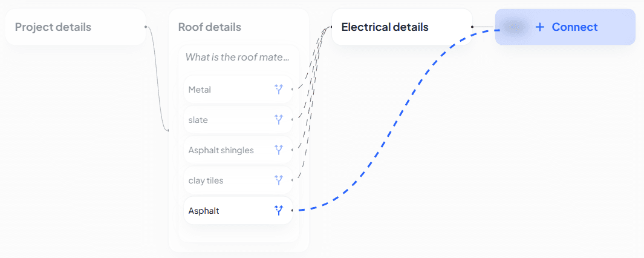Click the connector dot next to Asphalt option

[x=293, y=210]
